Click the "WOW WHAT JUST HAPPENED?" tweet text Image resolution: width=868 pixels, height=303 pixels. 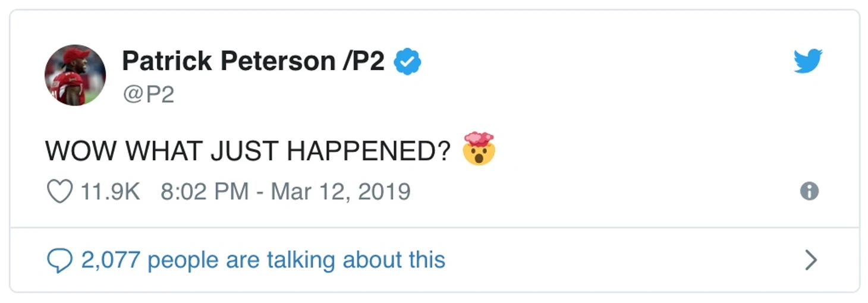pyautogui.click(x=248, y=151)
